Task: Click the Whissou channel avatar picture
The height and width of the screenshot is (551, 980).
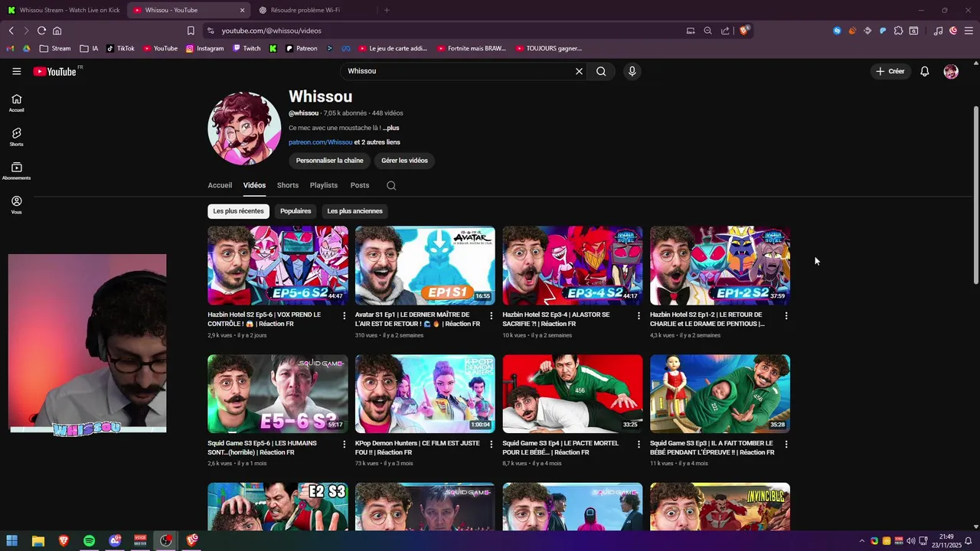Action: pyautogui.click(x=244, y=129)
